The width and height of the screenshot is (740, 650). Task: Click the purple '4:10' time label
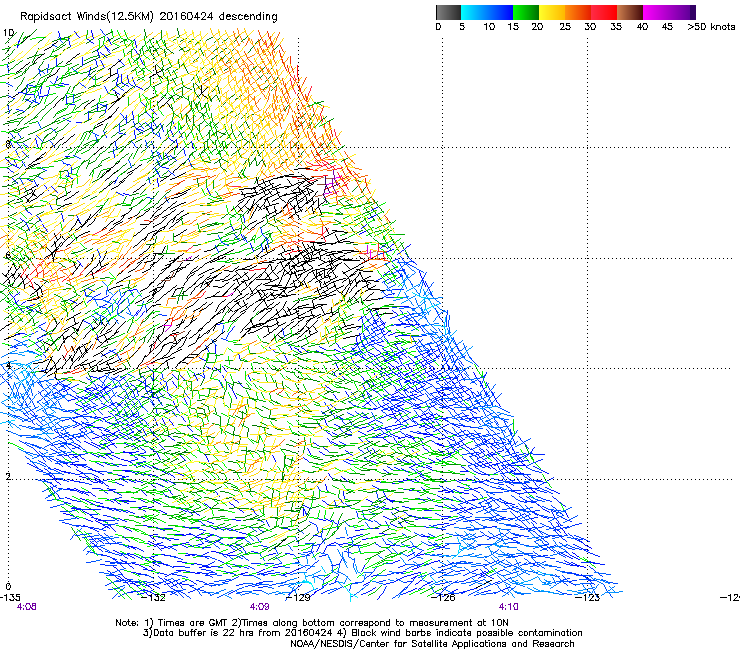[509, 607]
